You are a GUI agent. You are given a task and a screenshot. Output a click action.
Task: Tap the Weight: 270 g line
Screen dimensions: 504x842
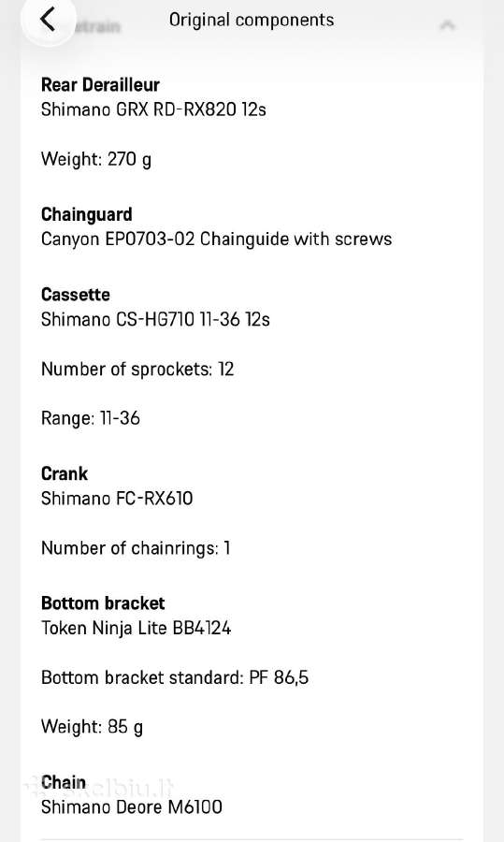pyautogui.click(x=96, y=159)
